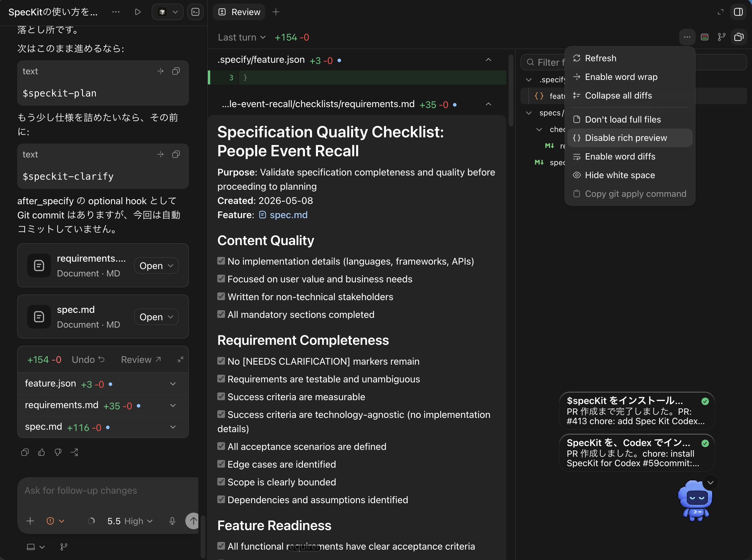
Task: Open the spec.md feature link
Action: 283,215
